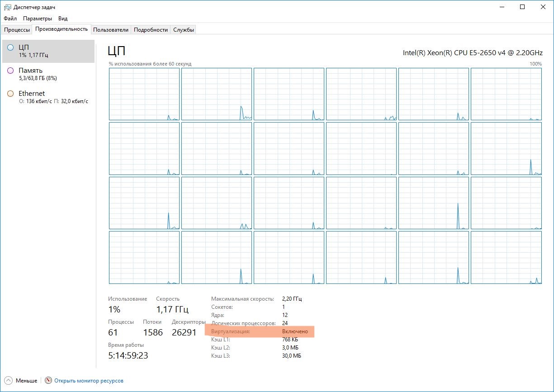Click the purple Память circle icon

point(10,71)
